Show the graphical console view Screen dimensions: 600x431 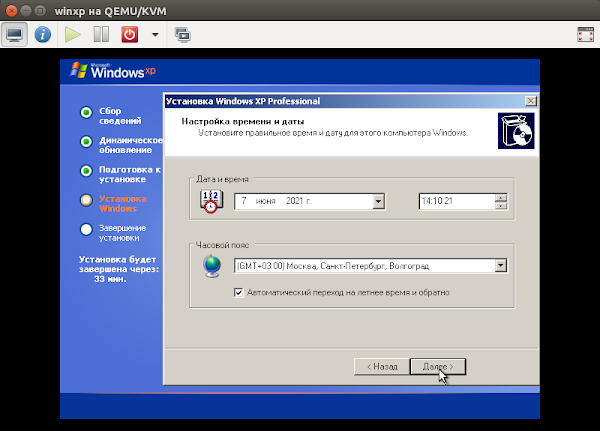(x=14, y=35)
